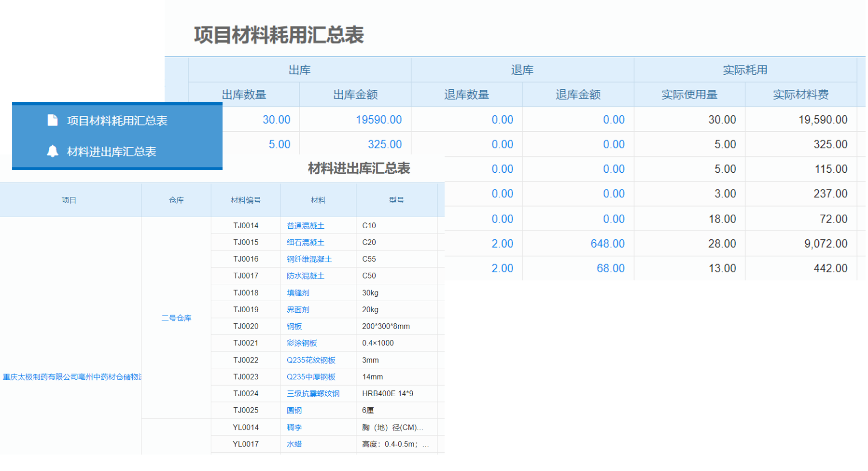Open the 防水混凝土 material entry

click(305, 276)
